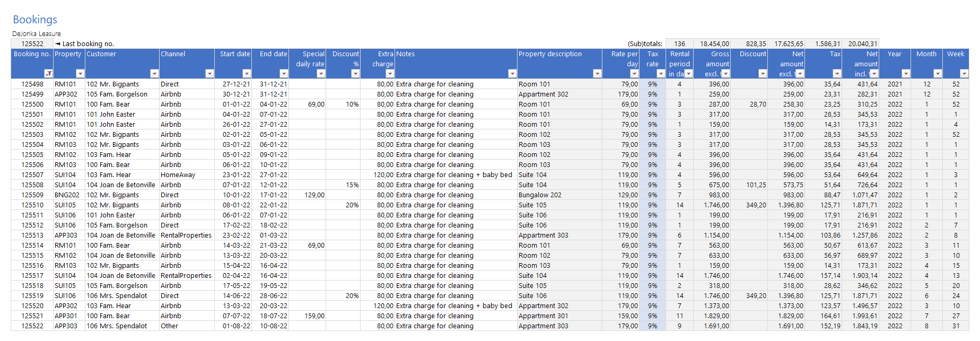980x341 pixels.
Task: Click the Bookings title heading
Action: (35, 20)
